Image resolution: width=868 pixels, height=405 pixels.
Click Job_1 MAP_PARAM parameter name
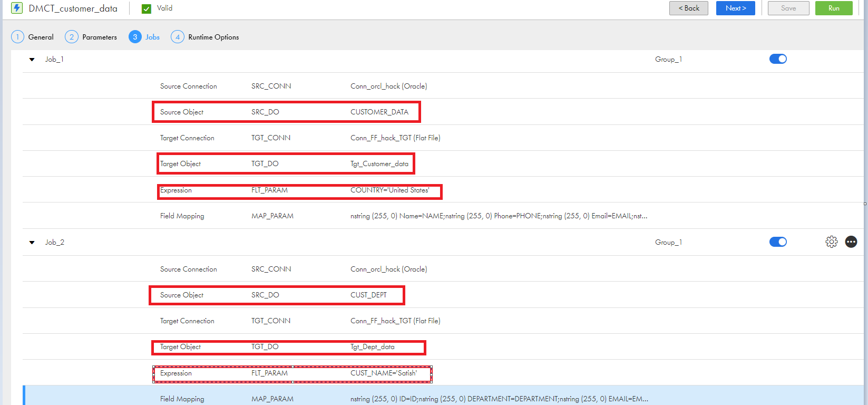pyautogui.click(x=272, y=216)
